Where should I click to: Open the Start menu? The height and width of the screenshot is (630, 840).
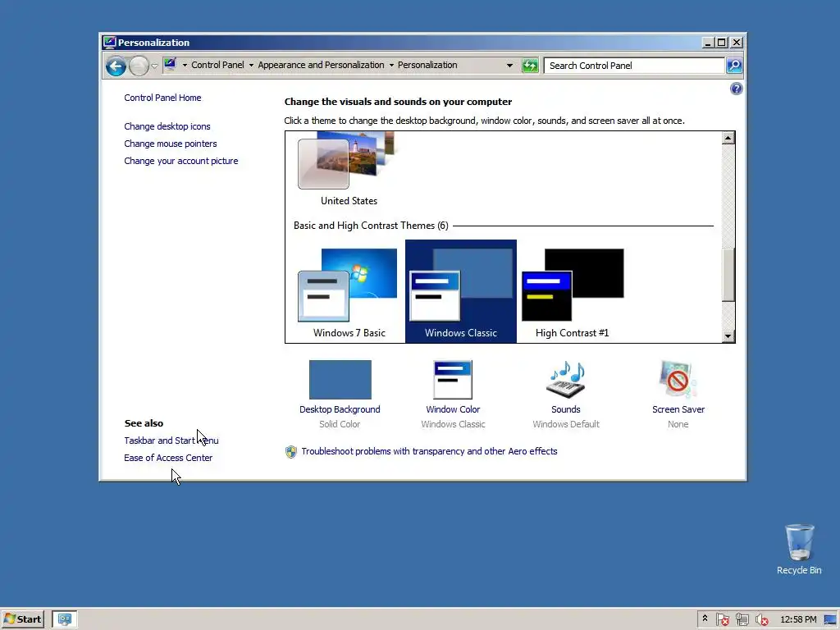tap(22, 619)
